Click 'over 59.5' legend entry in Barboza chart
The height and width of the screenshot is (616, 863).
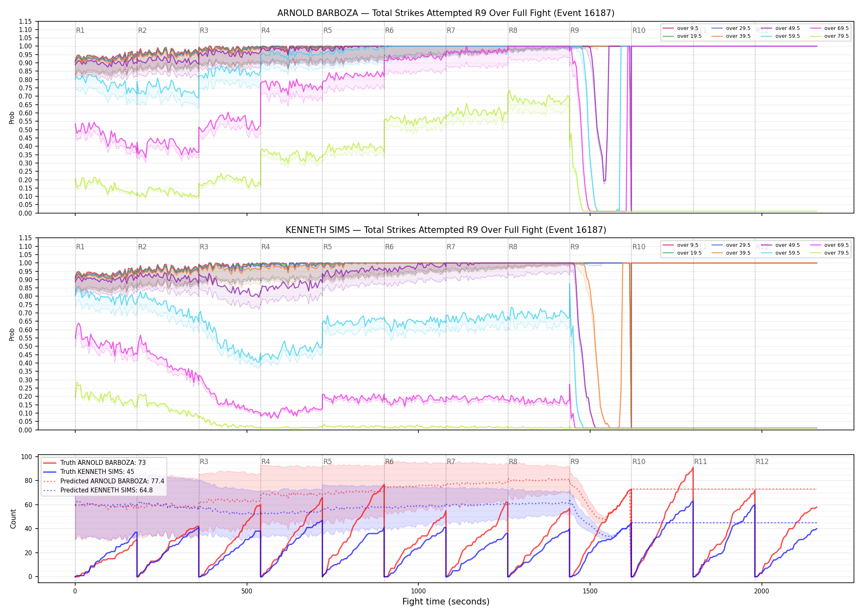click(x=780, y=36)
